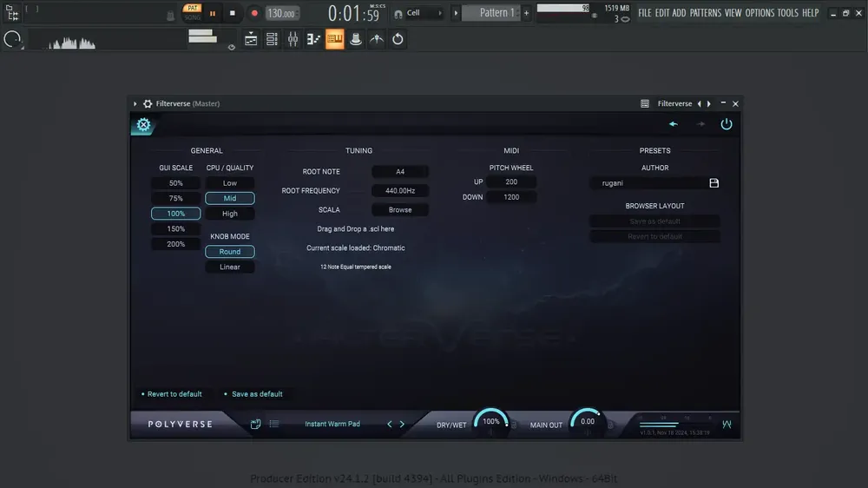This screenshot has width=868, height=488.
Task: Open the Filterverse settings gear icon
Action: pyautogui.click(x=143, y=125)
